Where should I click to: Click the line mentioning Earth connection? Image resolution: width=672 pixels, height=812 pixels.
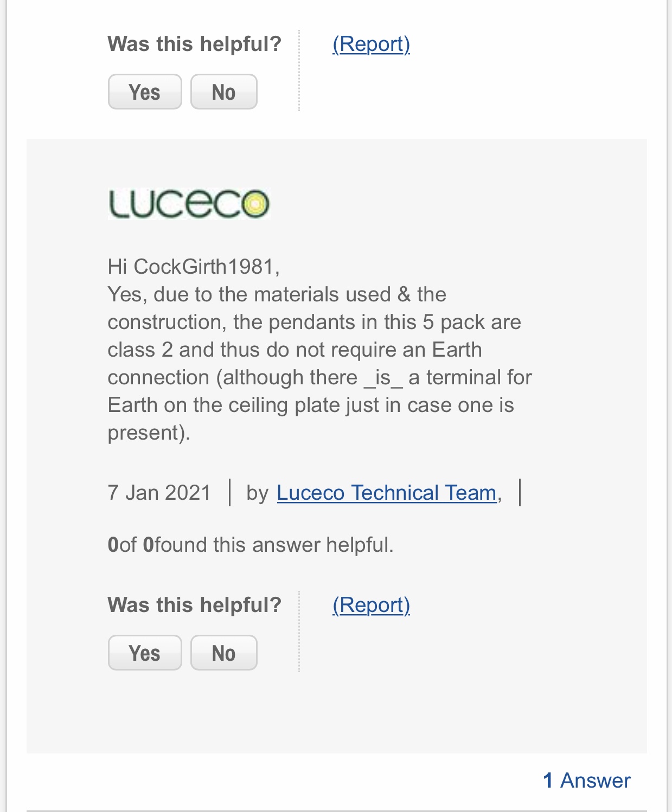tap(295, 350)
